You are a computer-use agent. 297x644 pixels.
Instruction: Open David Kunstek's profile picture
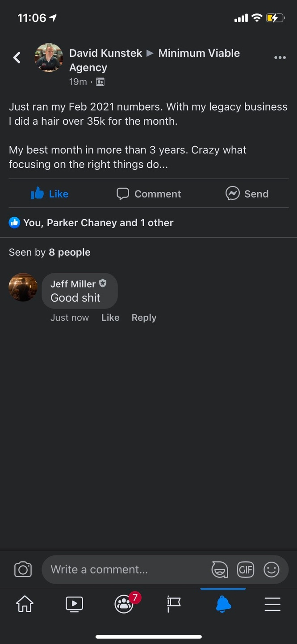(49, 58)
